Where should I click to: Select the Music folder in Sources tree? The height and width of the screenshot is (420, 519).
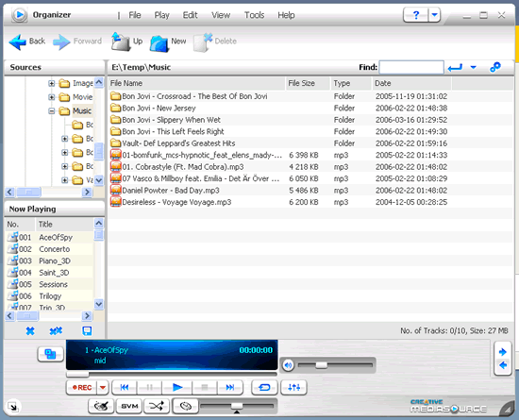(x=82, y=110)
